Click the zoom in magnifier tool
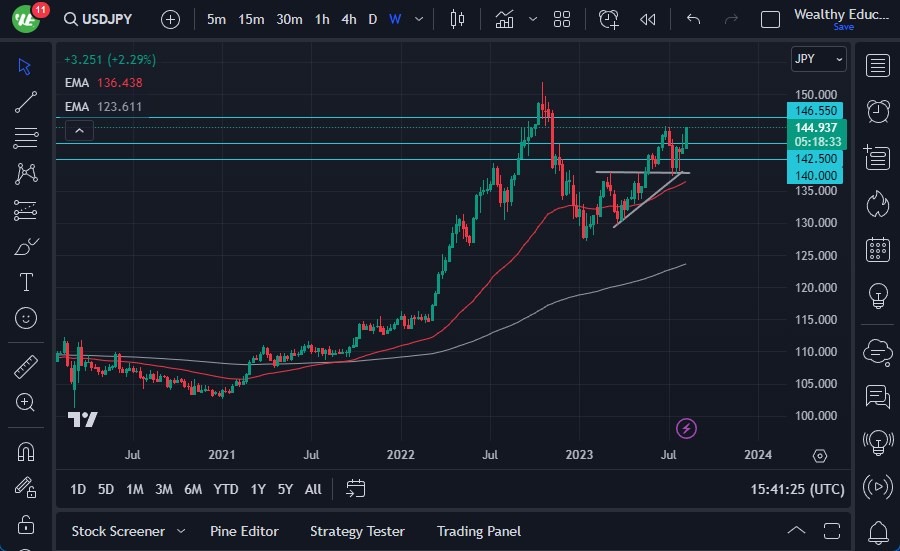This screenshot has width=900, height=551. click(26, 402)
